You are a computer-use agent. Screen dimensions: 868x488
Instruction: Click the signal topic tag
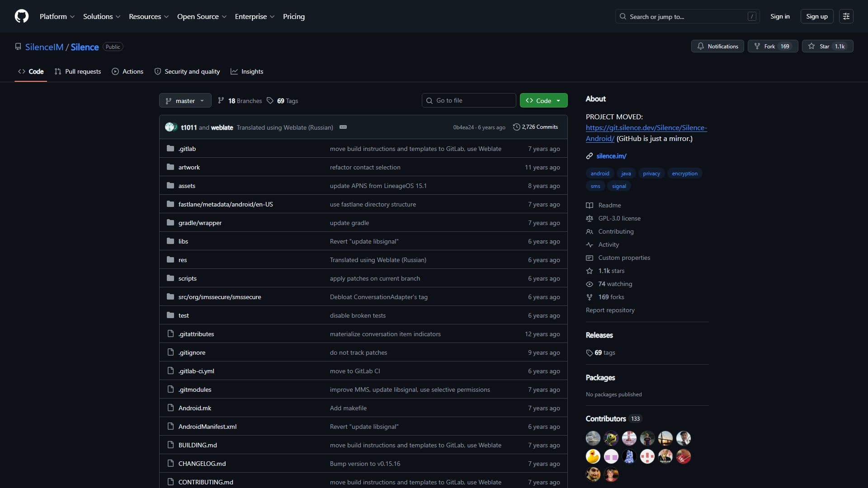coord(619,186)
